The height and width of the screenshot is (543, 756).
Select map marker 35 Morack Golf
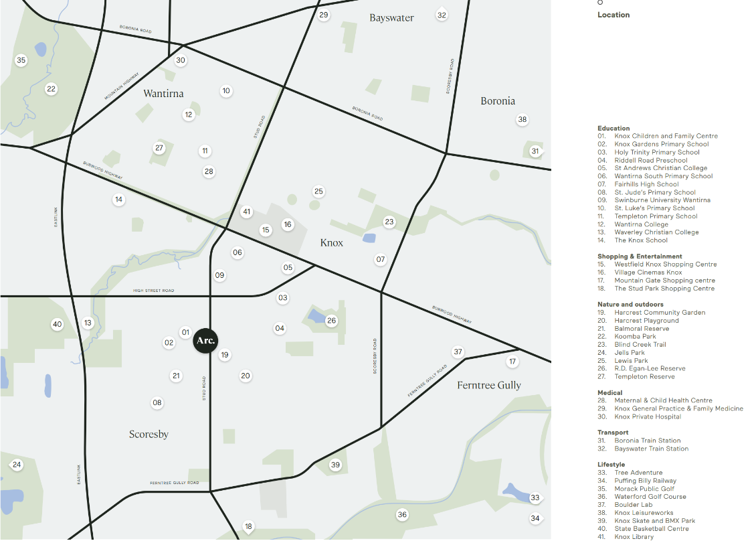tap(21, 60)
